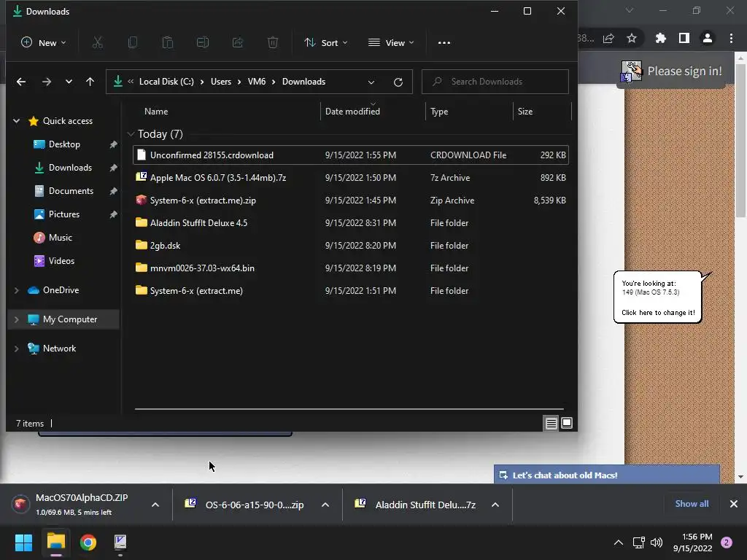Open the notification center badge
Image resolution: width=747 pixels, height=560 pixels.
coord(727,542)
